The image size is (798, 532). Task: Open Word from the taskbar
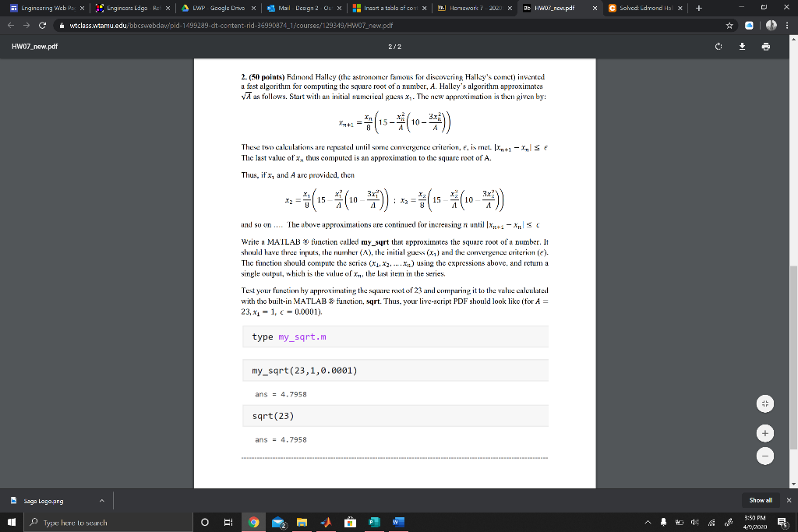tap(398, 523)
